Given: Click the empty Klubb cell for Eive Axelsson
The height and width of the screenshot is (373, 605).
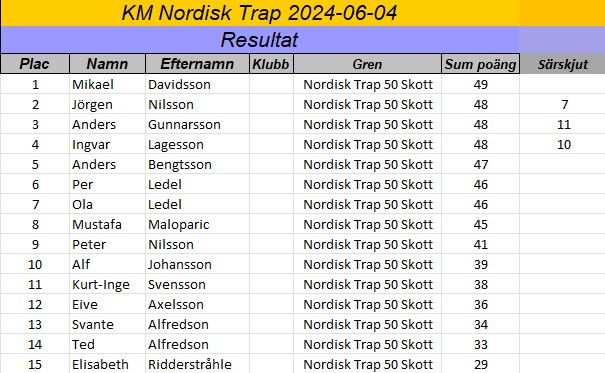Looking at the screenshot, I should click(x=271, y=305).
